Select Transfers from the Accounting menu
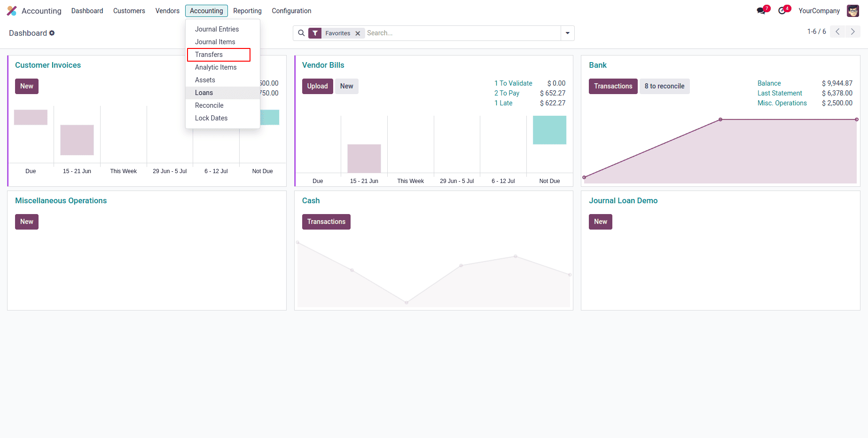Viewport: 868px width, 438px height. tap(208, 55)
